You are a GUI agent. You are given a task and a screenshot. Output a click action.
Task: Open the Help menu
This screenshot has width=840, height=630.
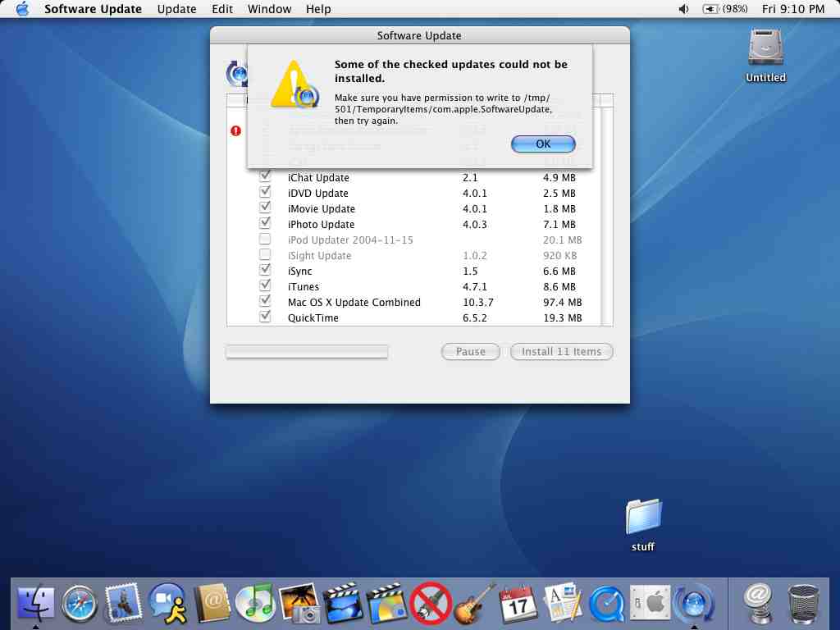tap(318, 9)
